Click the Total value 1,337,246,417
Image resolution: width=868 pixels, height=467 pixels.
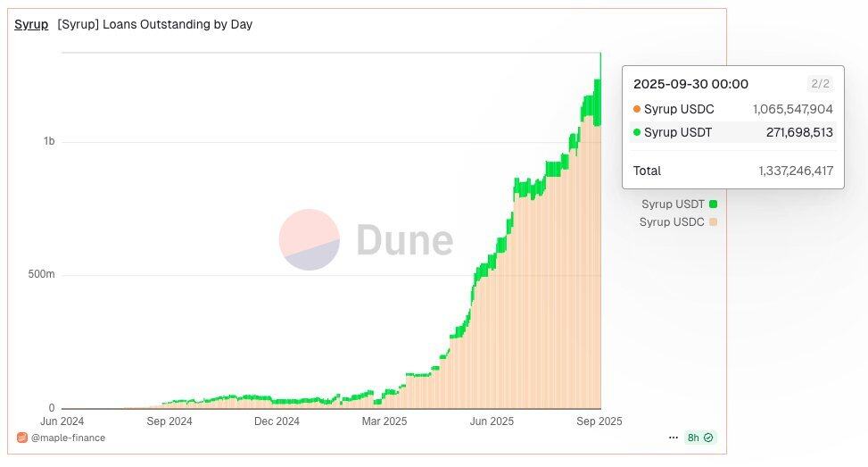(795, 171)
